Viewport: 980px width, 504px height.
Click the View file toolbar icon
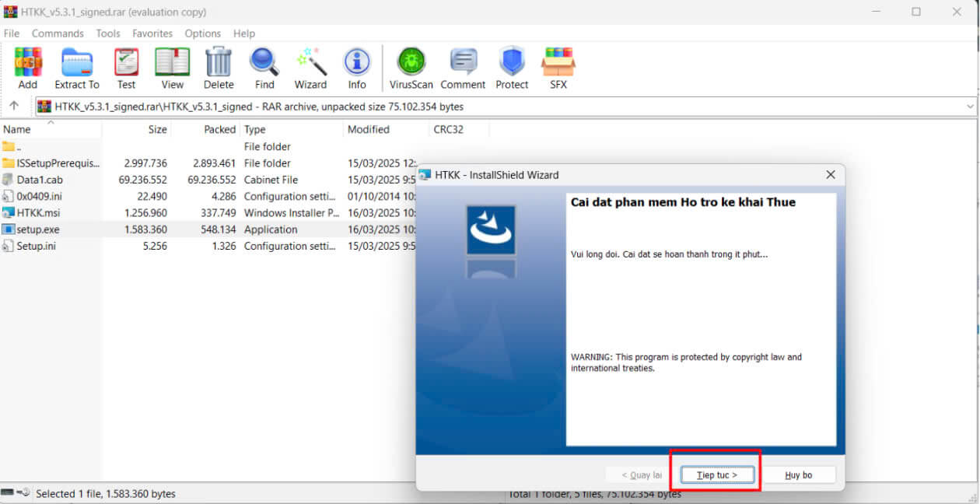click(x=172, y=61)
